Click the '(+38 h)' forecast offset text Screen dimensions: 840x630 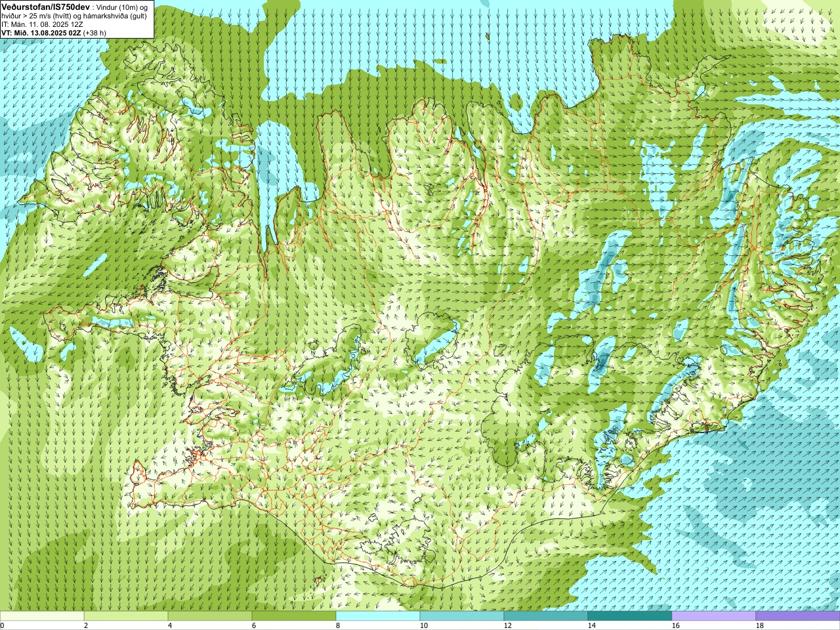pyautogui.click(x=94, y=33)
